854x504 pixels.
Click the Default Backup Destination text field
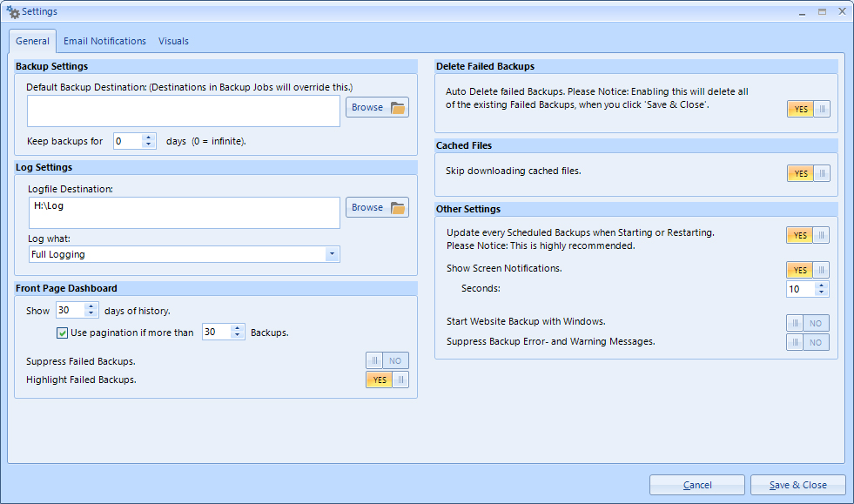pos(183,111)
